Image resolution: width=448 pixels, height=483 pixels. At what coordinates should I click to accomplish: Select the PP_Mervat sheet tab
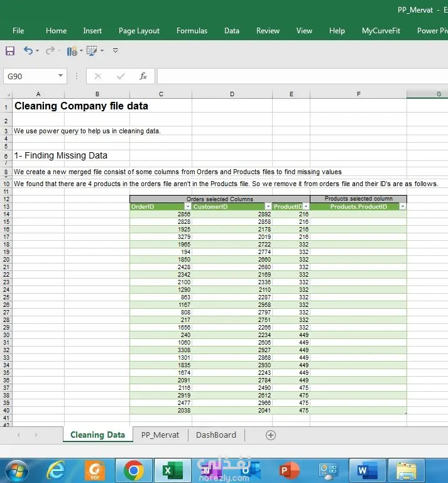click(x=160, y=435)
